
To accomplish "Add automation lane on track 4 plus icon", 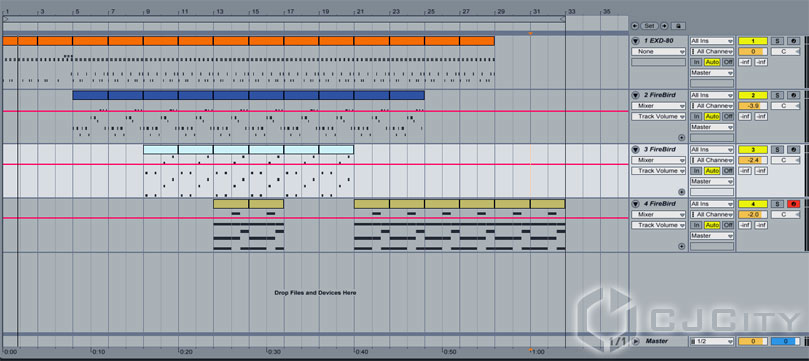I will (682, 247).
